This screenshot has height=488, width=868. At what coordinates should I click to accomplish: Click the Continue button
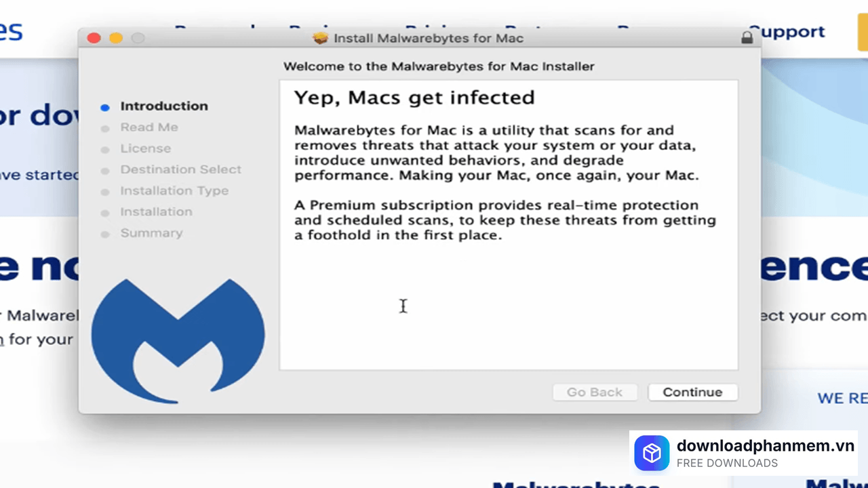692,392
